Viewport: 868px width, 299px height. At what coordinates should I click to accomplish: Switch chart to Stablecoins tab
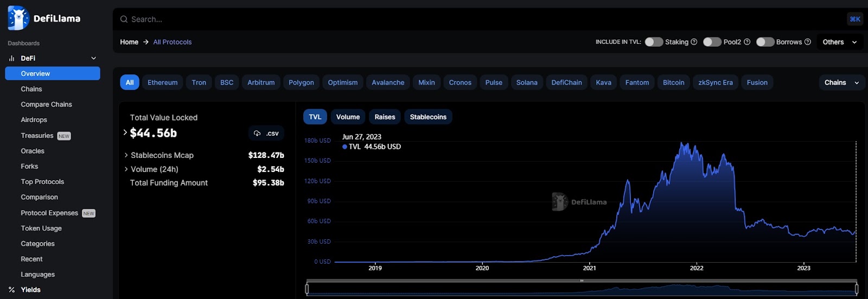[x=428, y=117]
